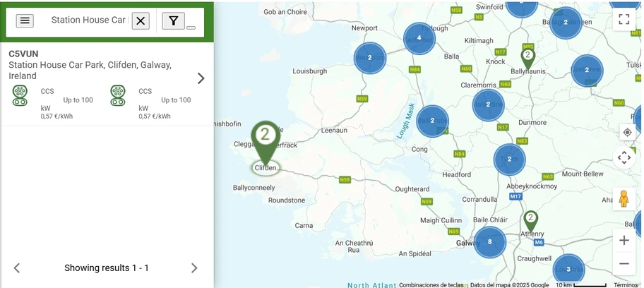Viewport: 644px width, 288px height.
Task: Go to previous results page arrow
Action: click(17, 268)
